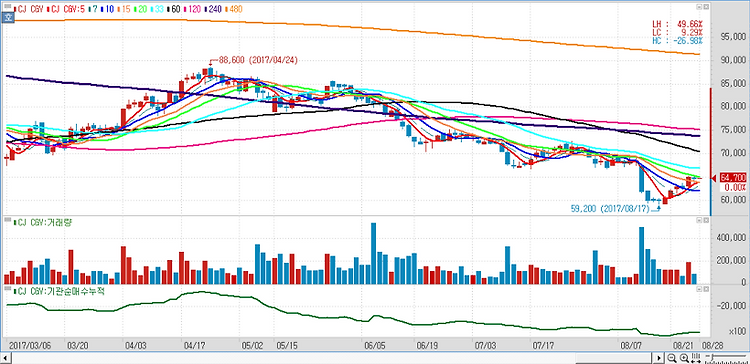Click the HC : -26.98% value
The image size is (750, 364).
coord(678,40)
